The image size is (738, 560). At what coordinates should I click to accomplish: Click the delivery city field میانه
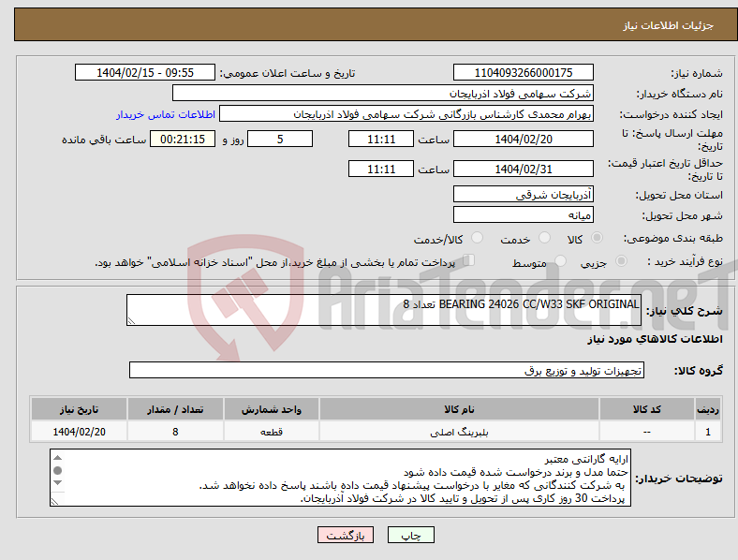tap(523, 214)
